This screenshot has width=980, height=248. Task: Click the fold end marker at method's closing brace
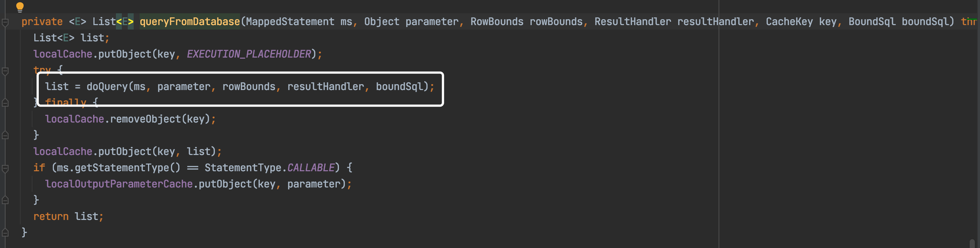(x=5, y=232)
